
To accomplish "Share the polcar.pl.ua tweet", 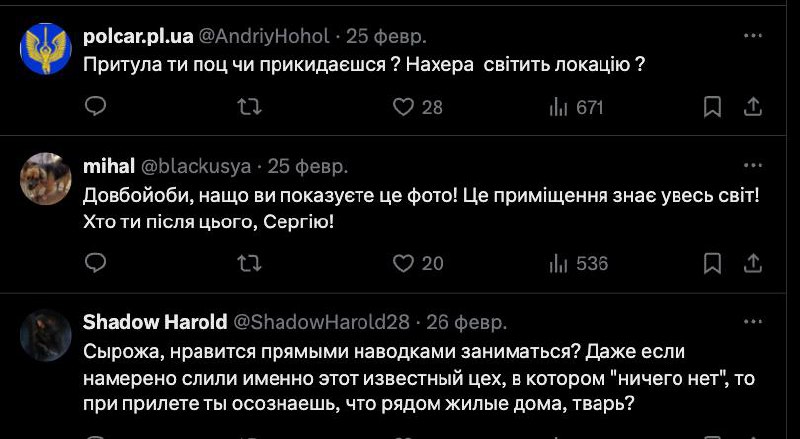I will pos(755,106).
